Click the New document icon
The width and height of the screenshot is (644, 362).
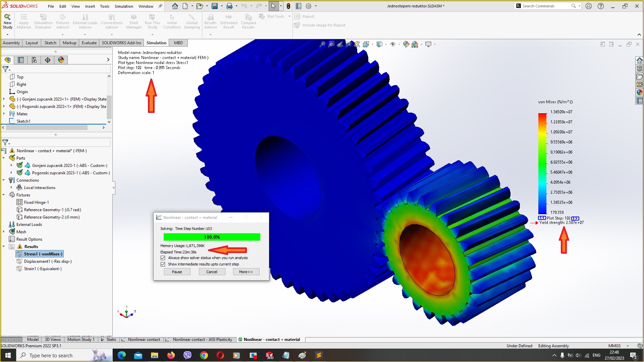click(x=185, y=6)
